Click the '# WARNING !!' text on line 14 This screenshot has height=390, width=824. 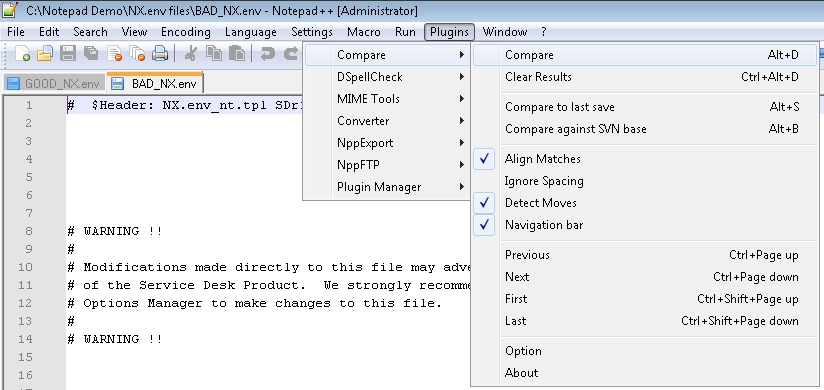tap(115, 339)
